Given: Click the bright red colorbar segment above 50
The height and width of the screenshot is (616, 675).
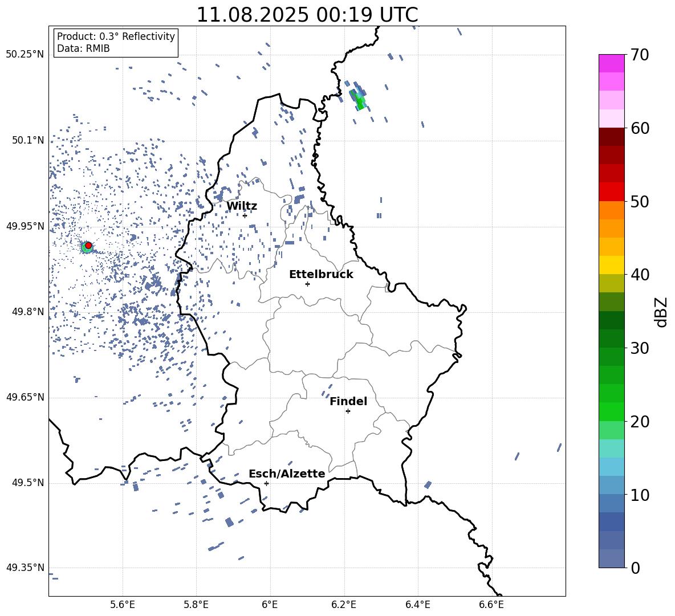Looking at the screenshot, I should tap(611, 191).
